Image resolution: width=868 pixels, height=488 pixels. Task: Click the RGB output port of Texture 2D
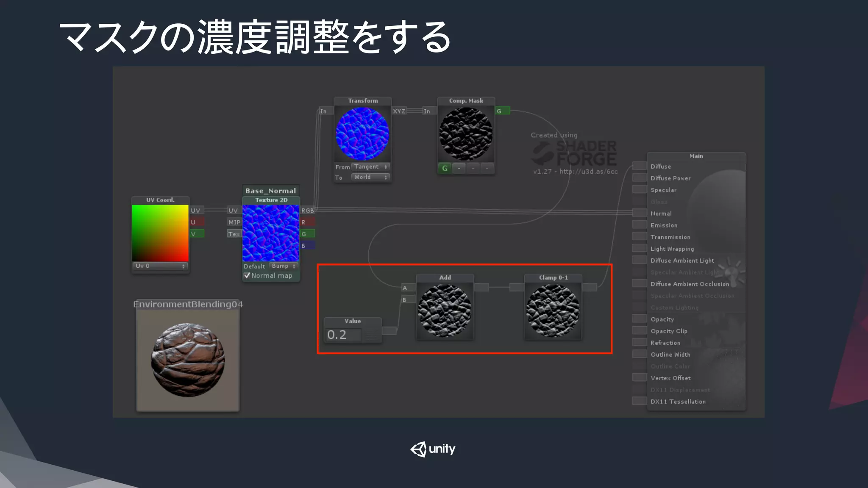click(x=308, y=210)
